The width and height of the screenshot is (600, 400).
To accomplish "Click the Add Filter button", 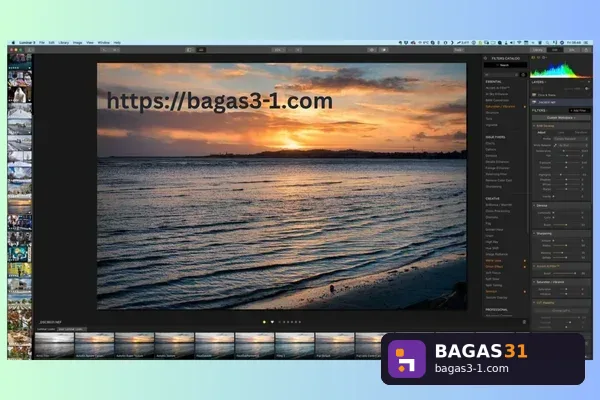I will 579,110.
